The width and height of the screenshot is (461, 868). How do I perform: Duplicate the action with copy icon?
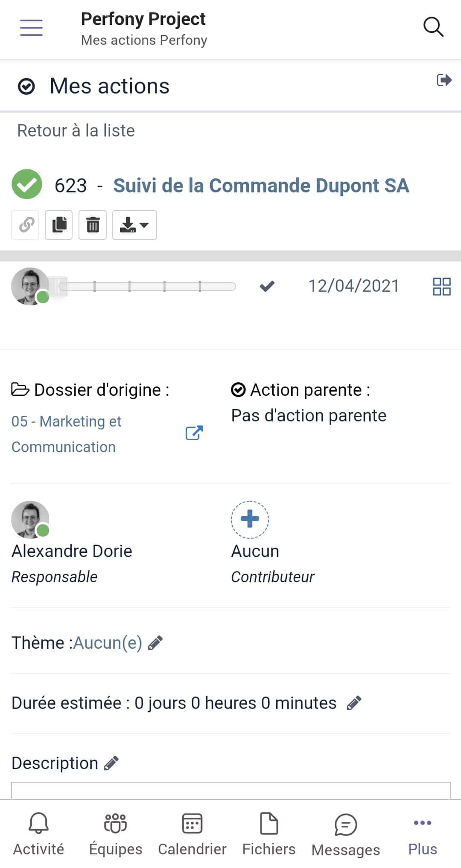click(x=59, y=225)
